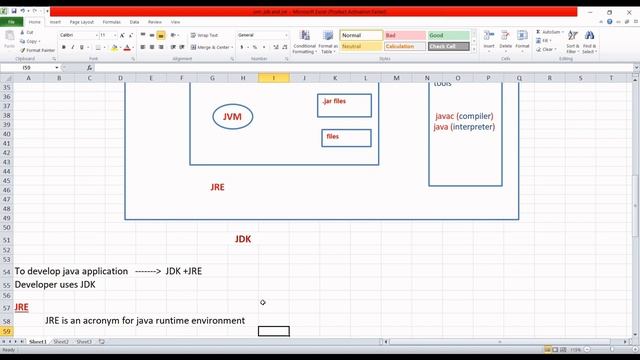Click the cell Borders icon
Image resolution: width=640 pixels, height=360 pixels.
click(x=98, y=48)
